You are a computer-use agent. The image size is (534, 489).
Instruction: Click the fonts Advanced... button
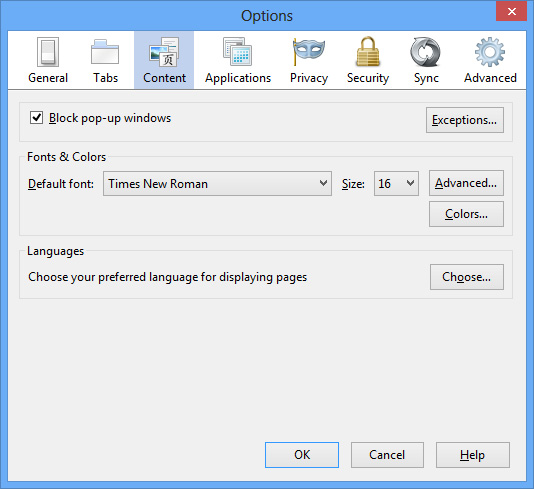click(x=466, y=183)
